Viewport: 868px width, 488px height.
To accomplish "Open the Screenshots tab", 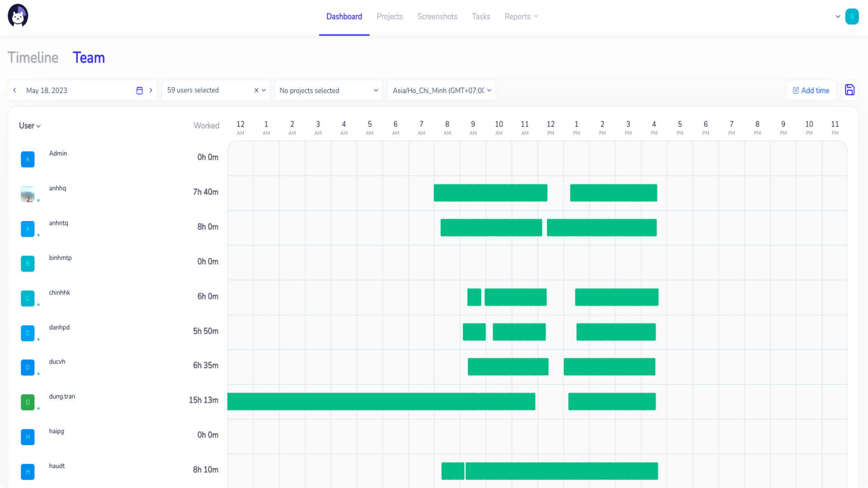I will click(x=437, y=16).
